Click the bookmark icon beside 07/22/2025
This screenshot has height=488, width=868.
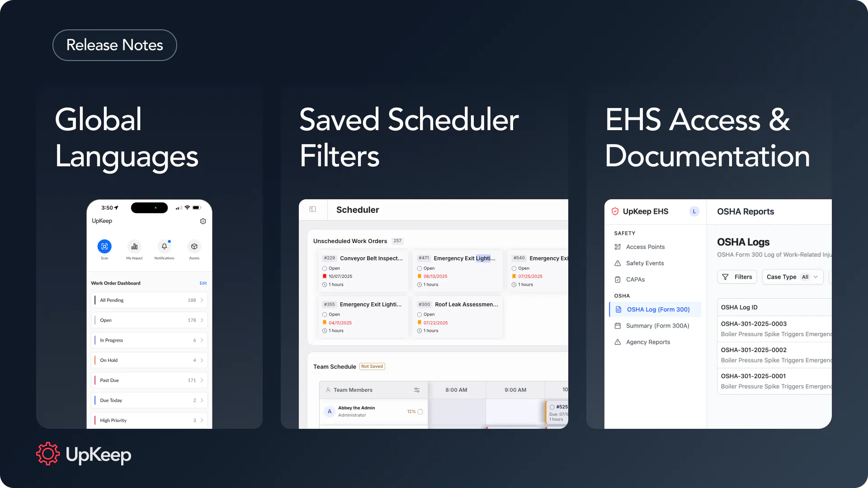pyautogui.click(x=420, y=323)
